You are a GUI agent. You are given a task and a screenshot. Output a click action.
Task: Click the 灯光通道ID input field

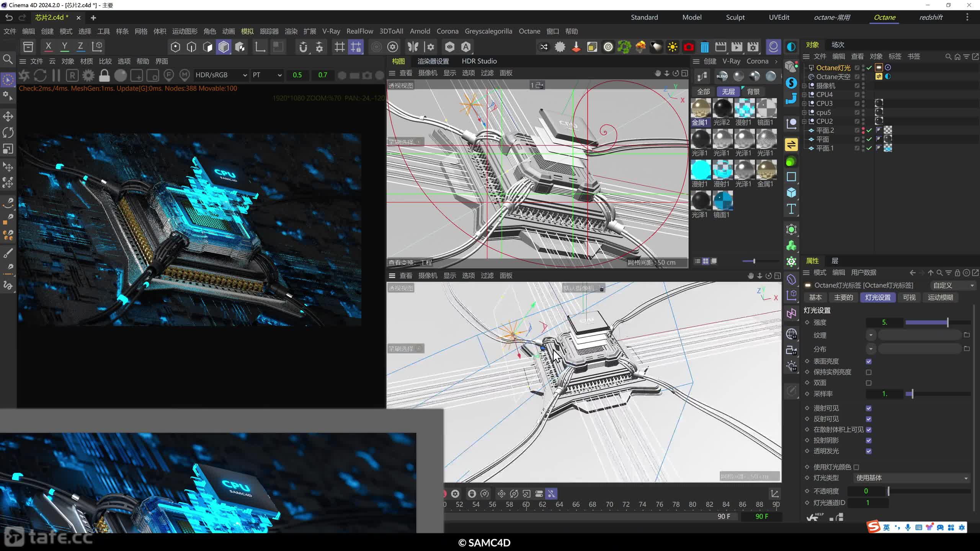pyautogui.click(x=867, y=503)
